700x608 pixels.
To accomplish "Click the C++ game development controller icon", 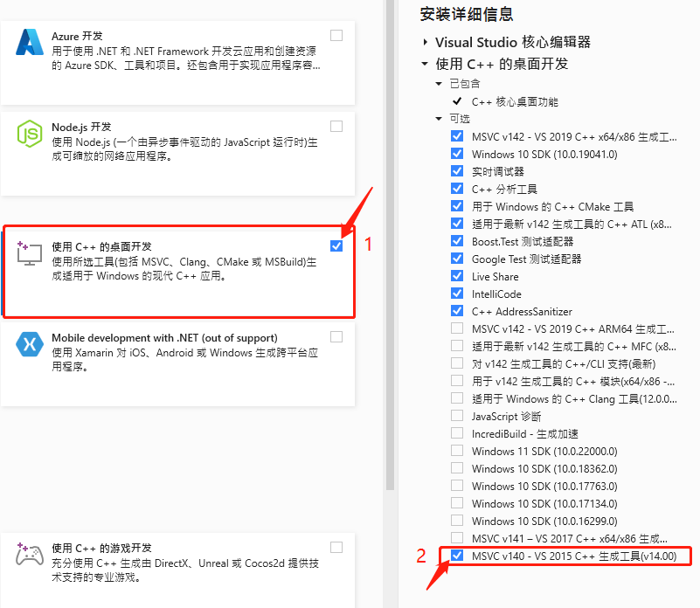I will click(30, 555).
